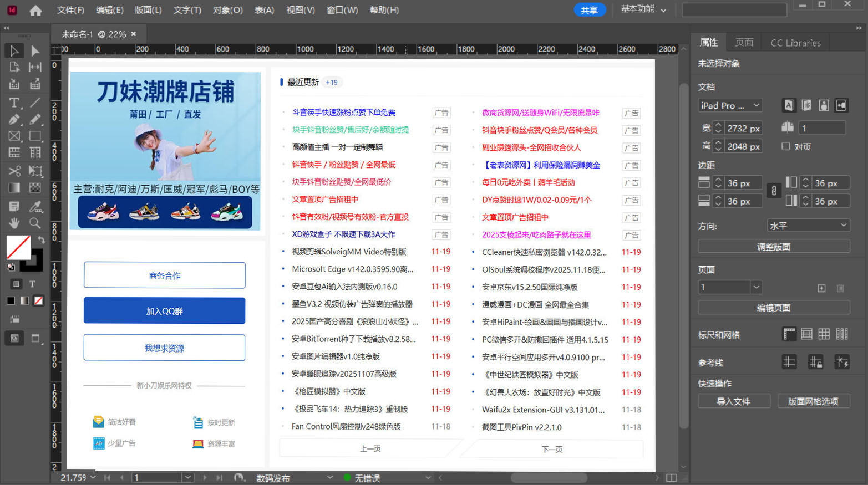Click the zoom percentage field showing 21.759
This screenshot has height=485, width=868.
[75, 477]
